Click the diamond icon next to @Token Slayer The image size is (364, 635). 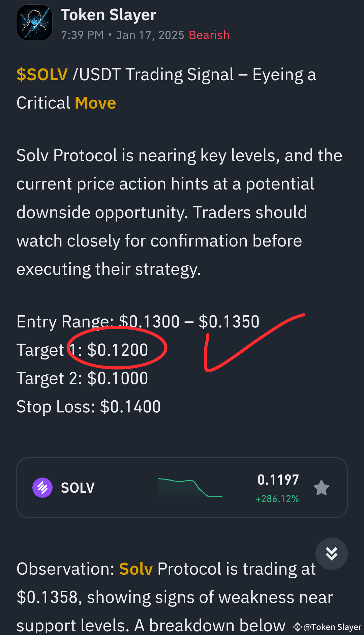pyautogui.click(x=297, y=627)
